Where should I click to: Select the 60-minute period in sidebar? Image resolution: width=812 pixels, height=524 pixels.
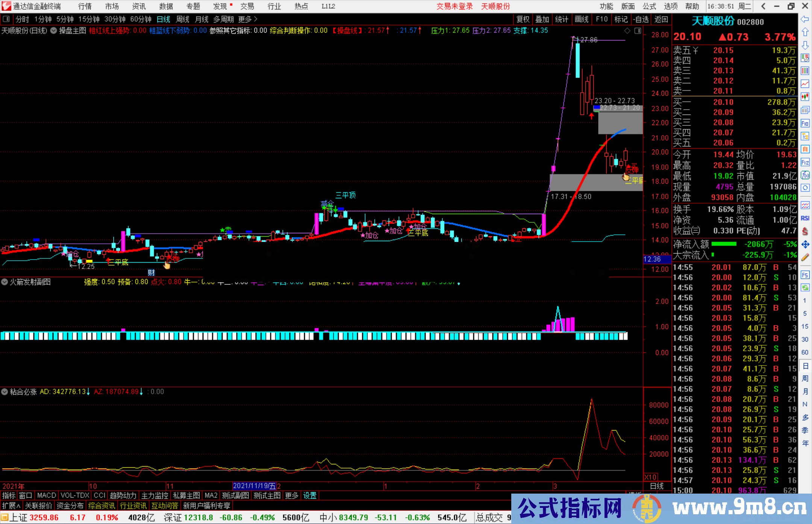805,352
